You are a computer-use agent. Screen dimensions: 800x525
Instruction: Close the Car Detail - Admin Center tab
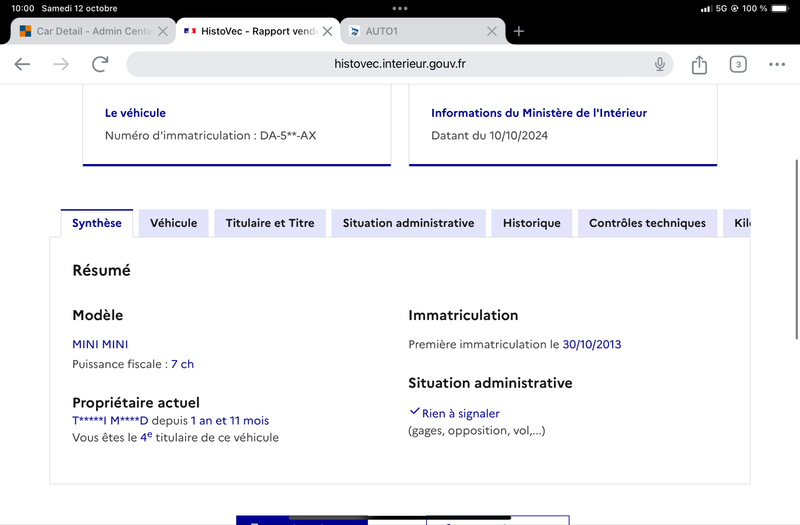pyautogui.click(x=163, y=31)
